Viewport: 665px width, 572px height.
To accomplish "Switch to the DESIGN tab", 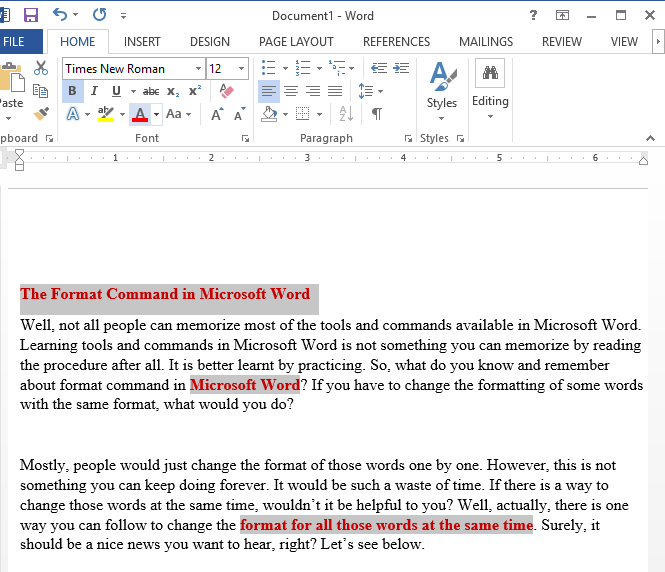I will coord(210,42).
